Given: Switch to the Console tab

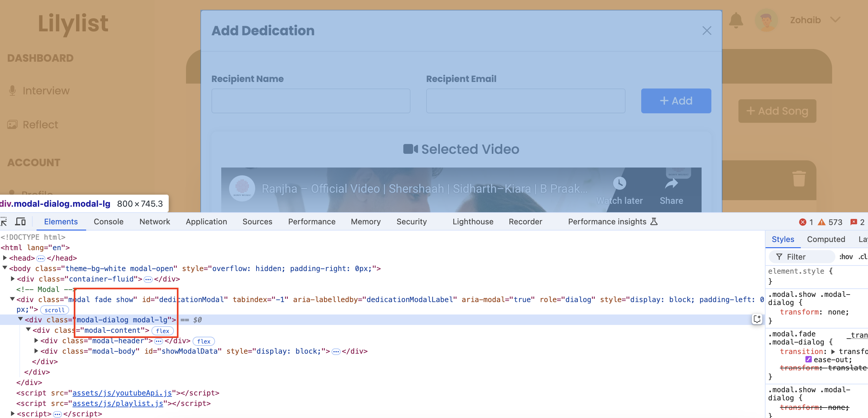Looking at the screenshot, I should [x=108, y=221].
